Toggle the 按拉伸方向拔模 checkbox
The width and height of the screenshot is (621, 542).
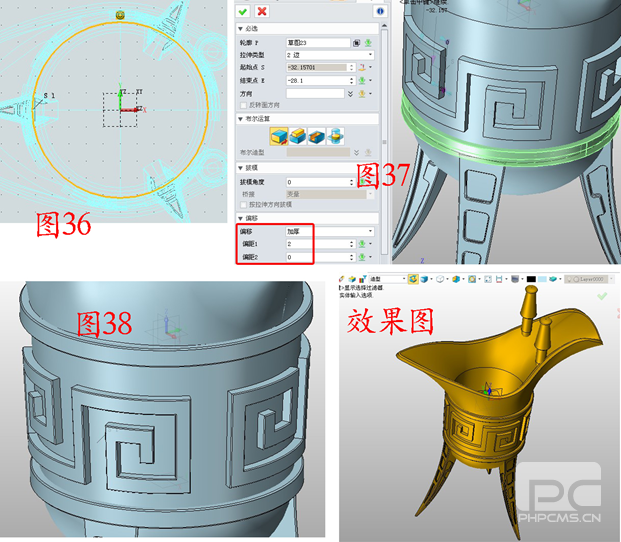tap(242, 204)
